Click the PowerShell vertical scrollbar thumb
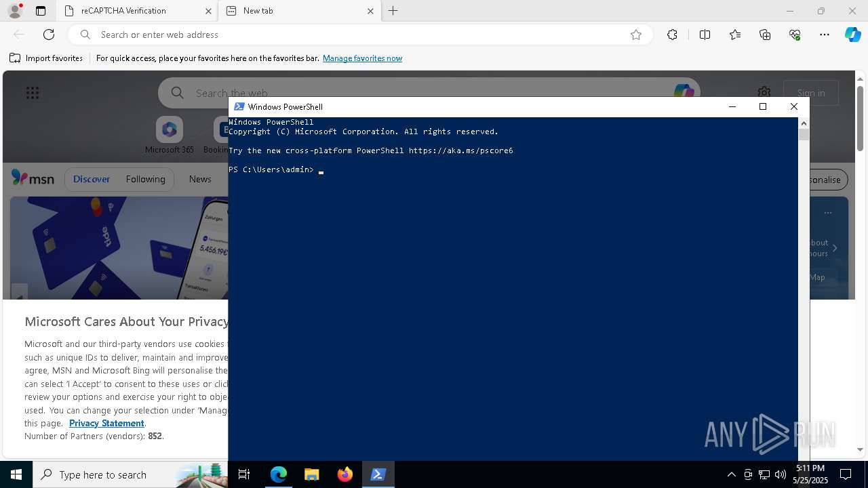Viewport: 868px width, 488px height. pos(804,134)
